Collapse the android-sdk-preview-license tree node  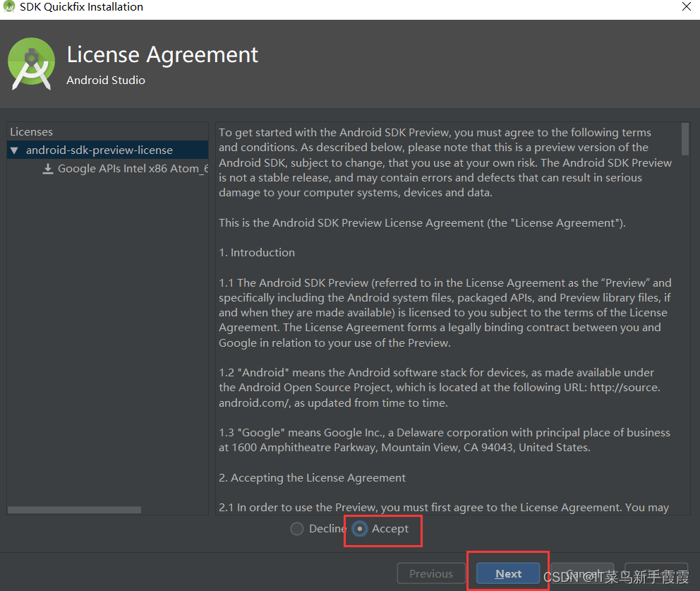pos(14,150)
